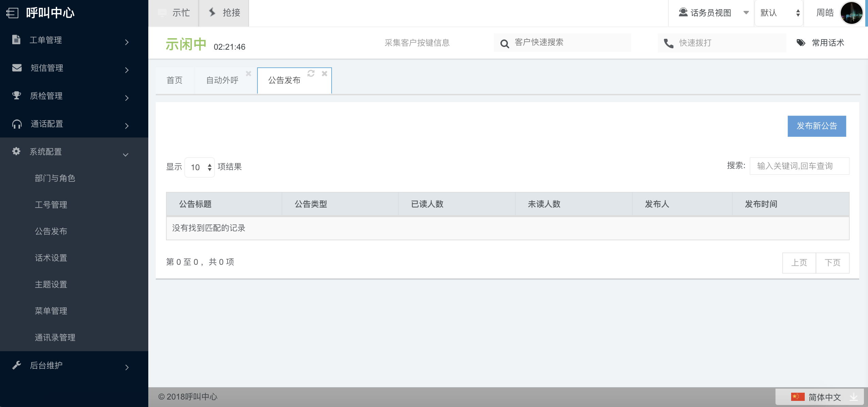Click the 发布新公告 button
The height and width of the screenshot is (407, 868).
[817, 126]
